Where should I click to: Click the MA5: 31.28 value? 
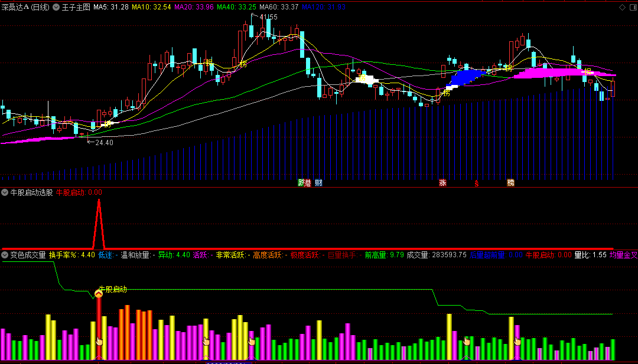(x=111, y=7)
